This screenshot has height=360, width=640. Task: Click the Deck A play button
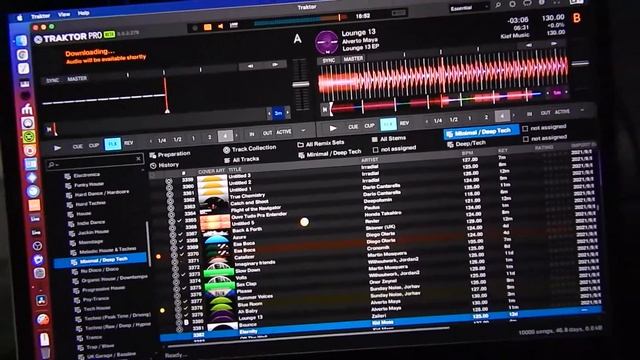pyautogui.click(x=57, y=148)
